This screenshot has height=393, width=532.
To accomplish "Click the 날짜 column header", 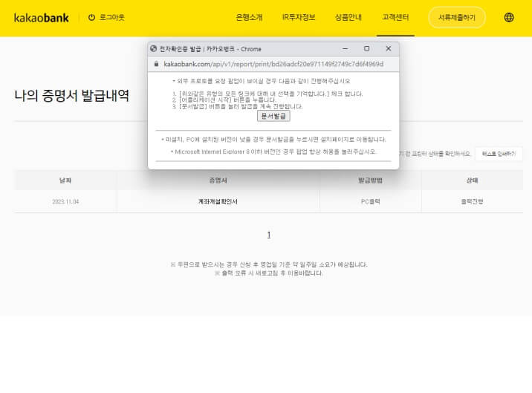I will click(x=65, y=181).
